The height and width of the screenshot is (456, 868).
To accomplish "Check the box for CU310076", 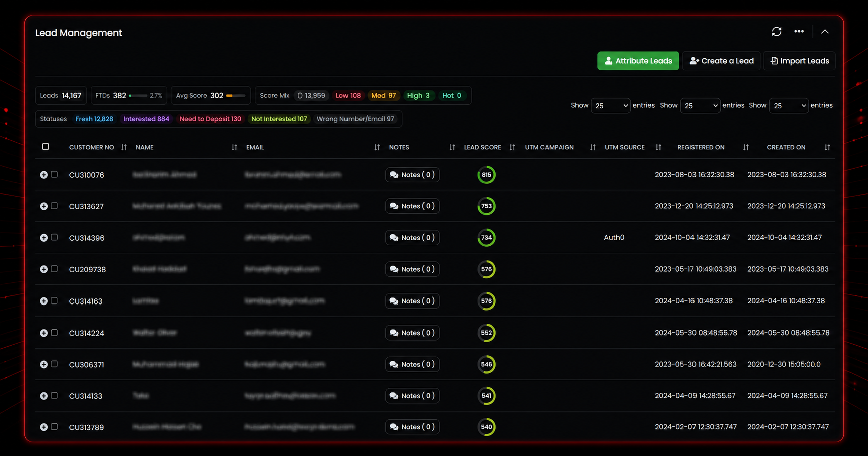I will 54,174.
